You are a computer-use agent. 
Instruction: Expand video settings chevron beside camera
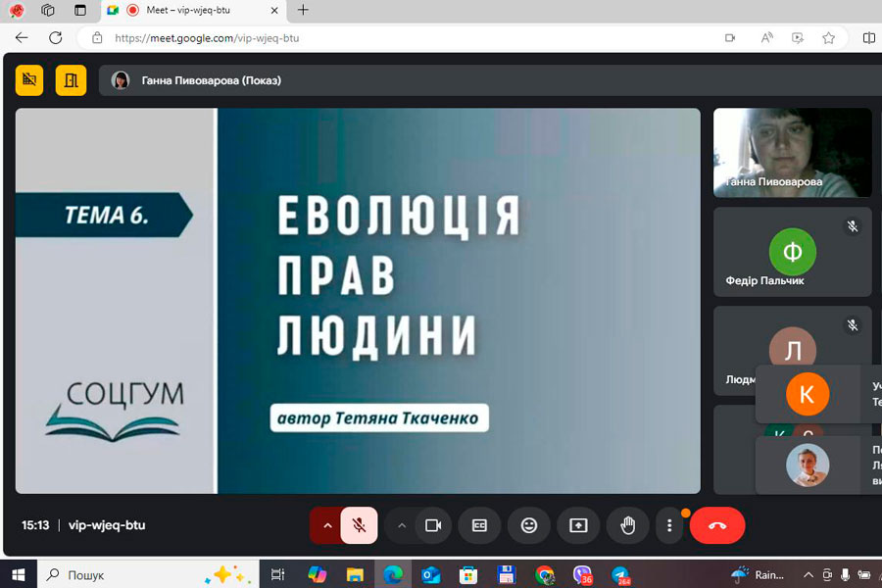coord(402,525)
